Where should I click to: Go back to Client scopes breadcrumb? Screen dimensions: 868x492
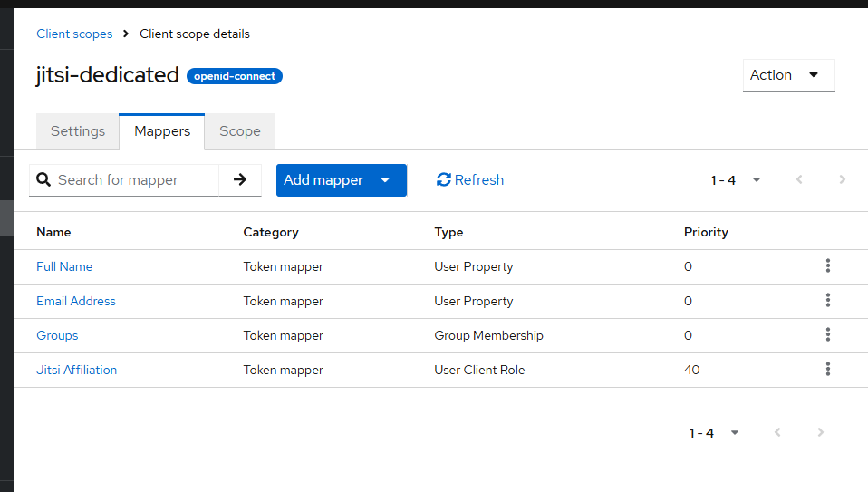[x=74, y=34]
